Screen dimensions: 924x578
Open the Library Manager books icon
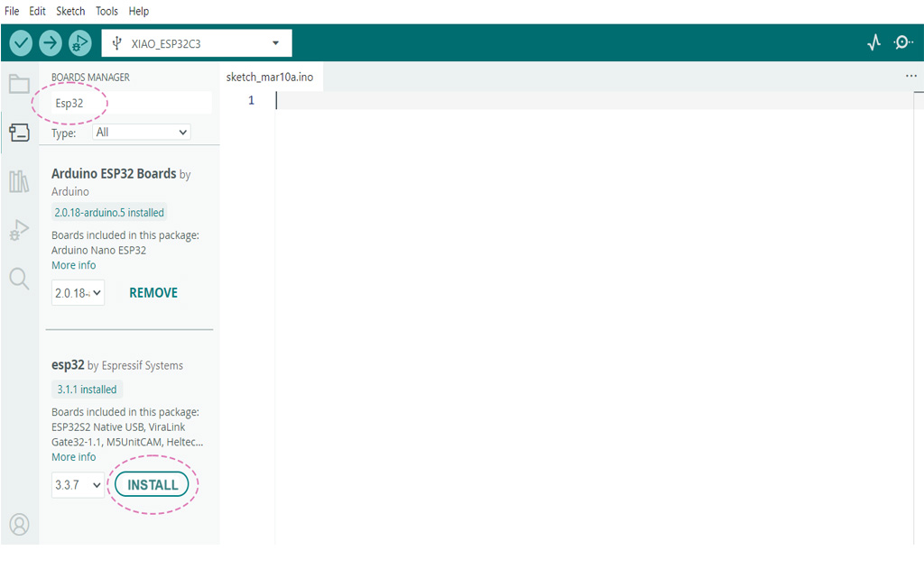coord(19,181)
